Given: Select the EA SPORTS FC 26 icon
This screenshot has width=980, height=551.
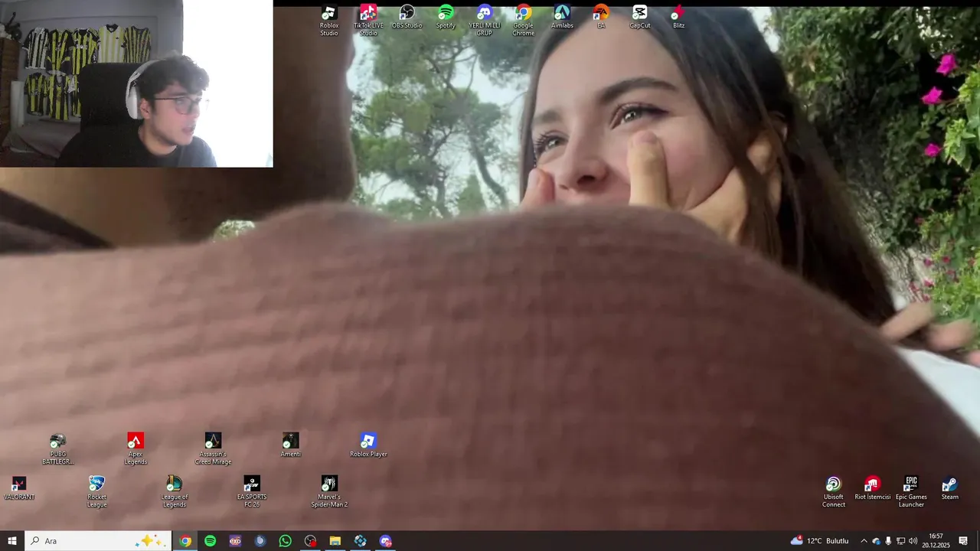Looking at the screenshot, I should 252,492.
